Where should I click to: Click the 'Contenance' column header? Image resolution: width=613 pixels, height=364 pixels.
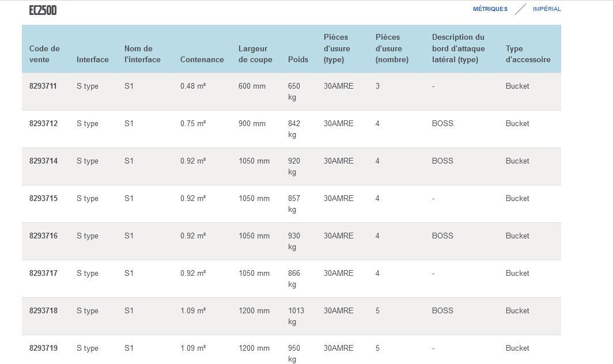coord(202,59)
